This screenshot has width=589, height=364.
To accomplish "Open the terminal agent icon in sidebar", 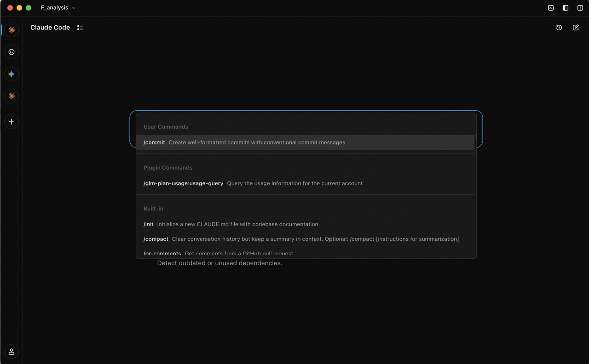I will [12, 52].
